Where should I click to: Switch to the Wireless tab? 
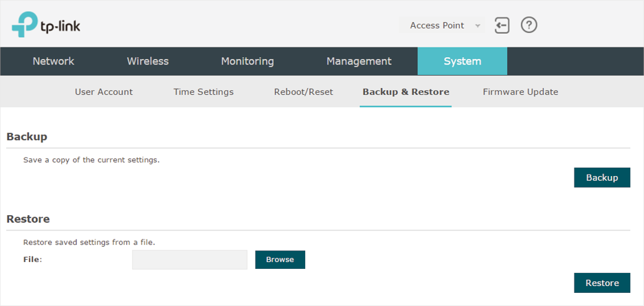tap(148, 61)
